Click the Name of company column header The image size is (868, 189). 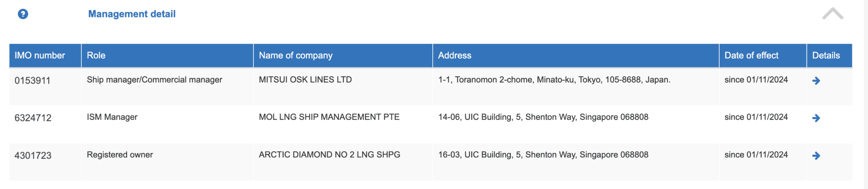coord(296,56)
